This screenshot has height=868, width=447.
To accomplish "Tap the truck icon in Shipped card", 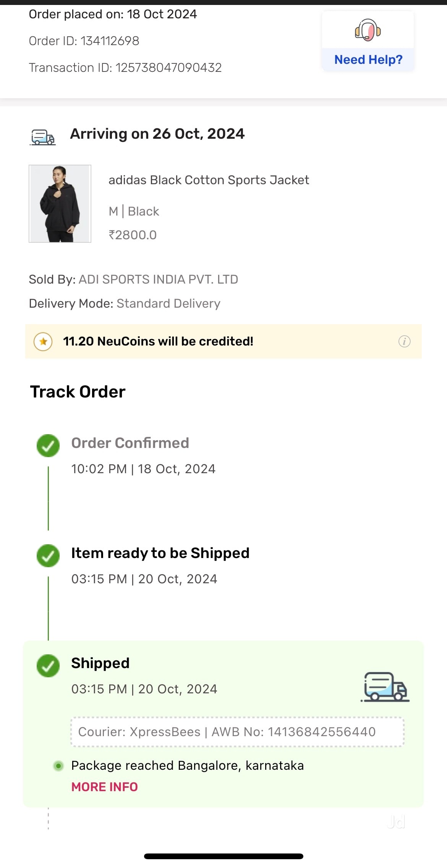I will pyautogui.click(x=385, y=687).
